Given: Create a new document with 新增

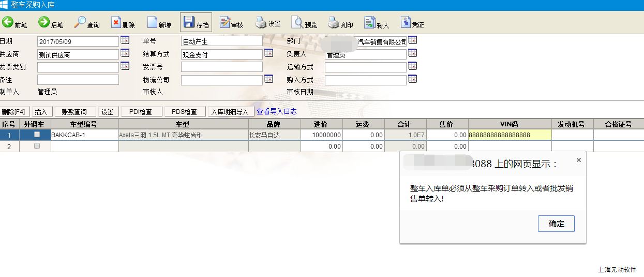Looking at the screenshot, I should tap(153, 23).
